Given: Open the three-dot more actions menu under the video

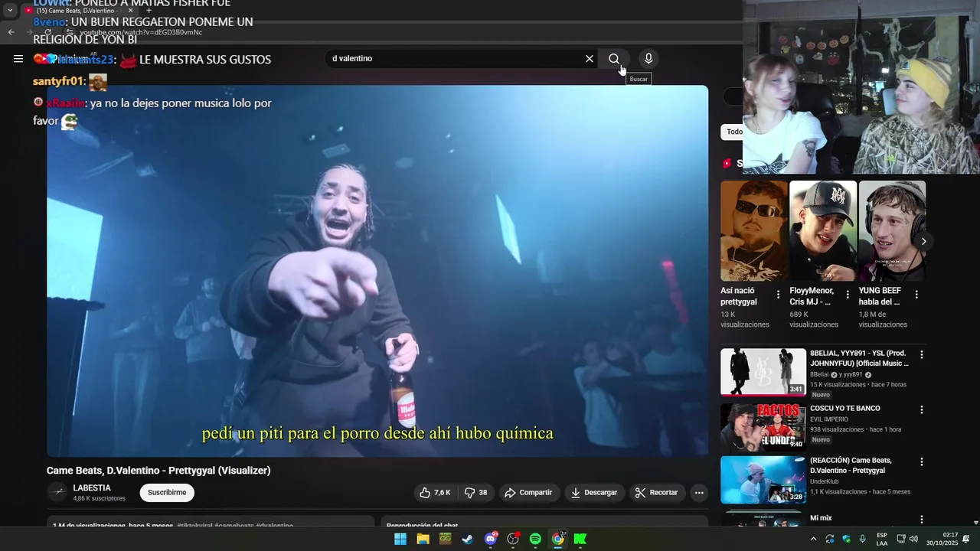Looking at the screenshot, I should click(x=699, y=493).
